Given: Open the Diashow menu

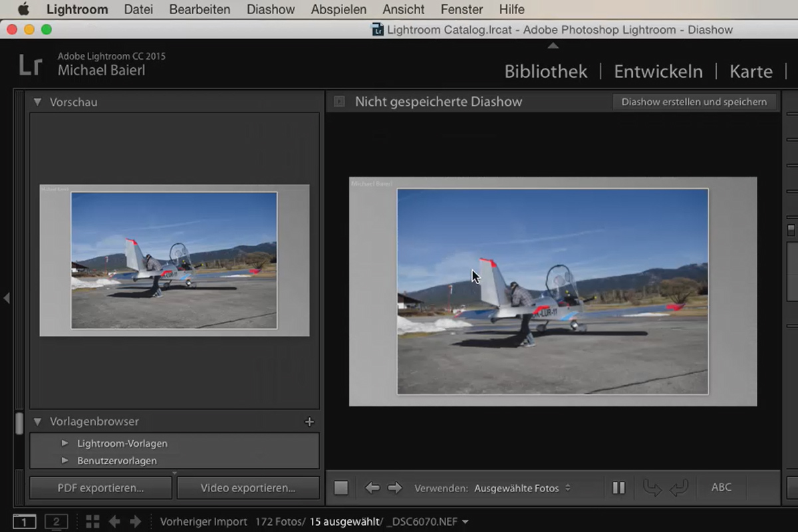Looking at the screenshot, I should 271,9.
